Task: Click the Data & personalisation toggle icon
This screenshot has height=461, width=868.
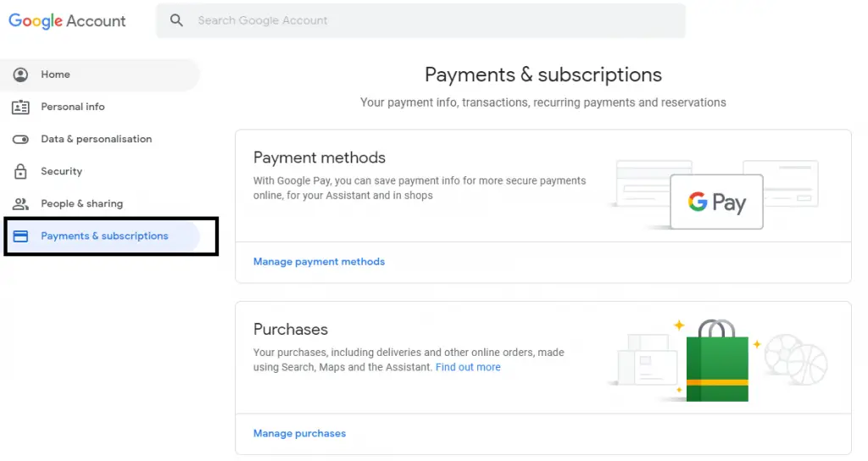Action: (20, 139)
